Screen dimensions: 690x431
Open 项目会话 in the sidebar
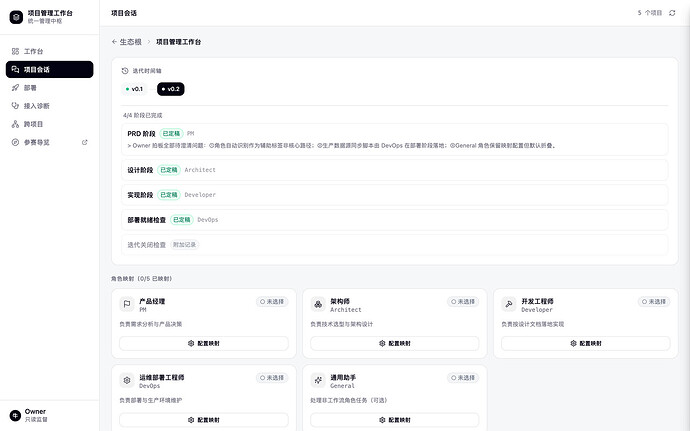tap(49, 70)
